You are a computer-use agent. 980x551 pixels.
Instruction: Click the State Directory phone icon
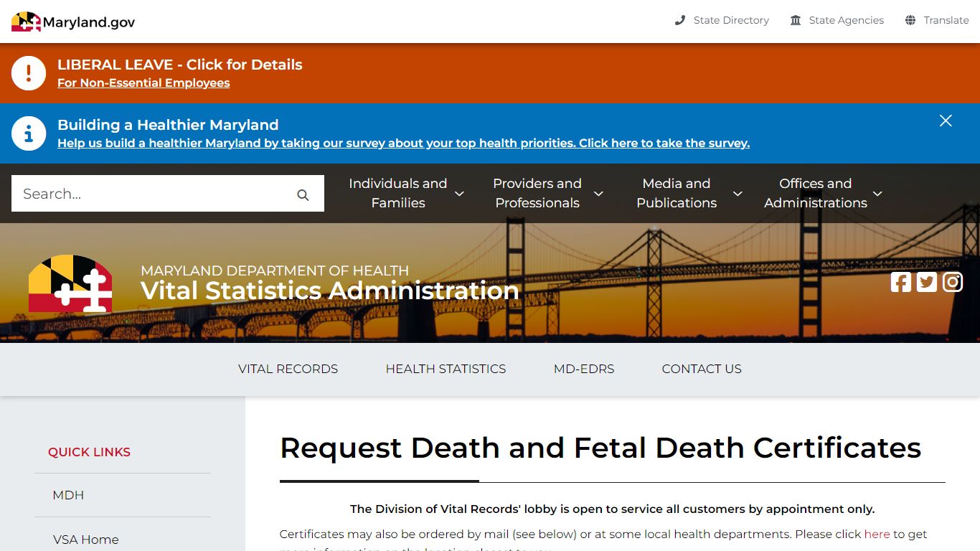680,20
